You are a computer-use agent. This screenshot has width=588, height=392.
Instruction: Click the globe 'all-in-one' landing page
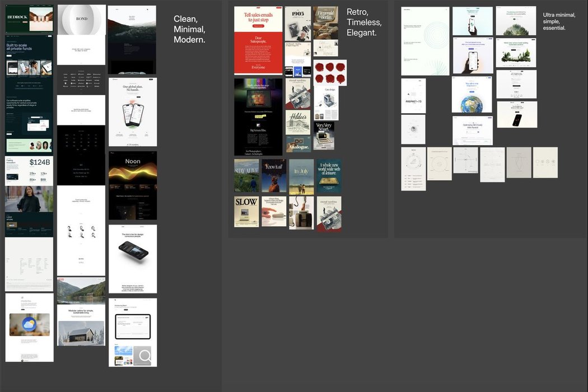tap(472, 95)
